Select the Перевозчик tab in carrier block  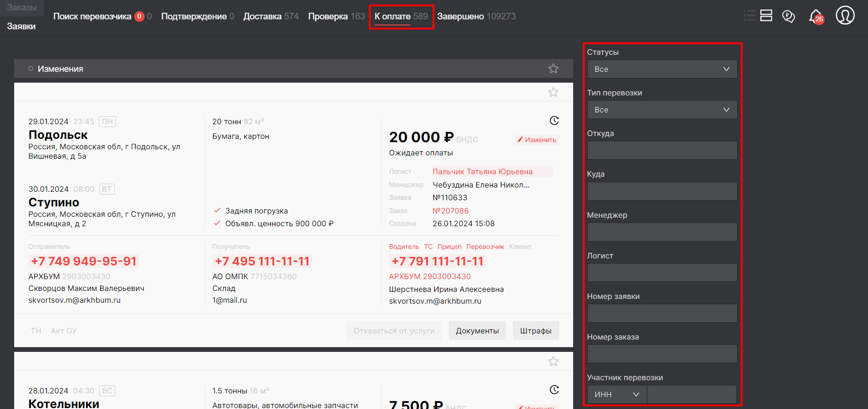[485, 247]
